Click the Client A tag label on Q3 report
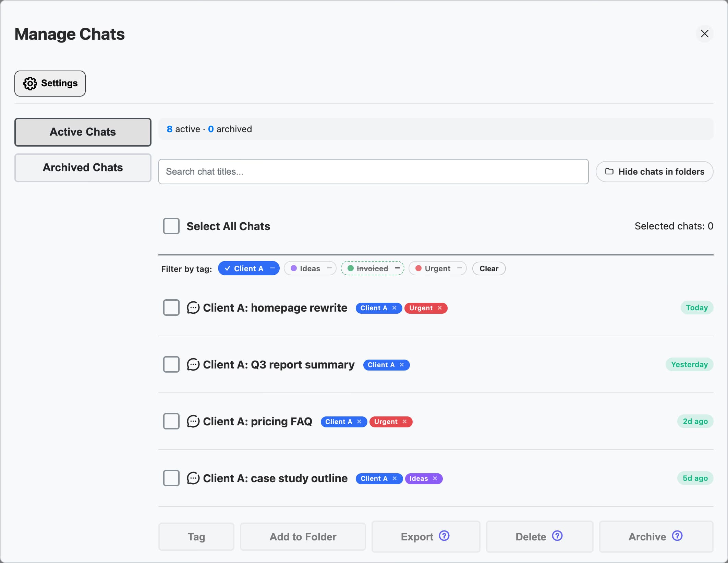 tap(381, 365)
